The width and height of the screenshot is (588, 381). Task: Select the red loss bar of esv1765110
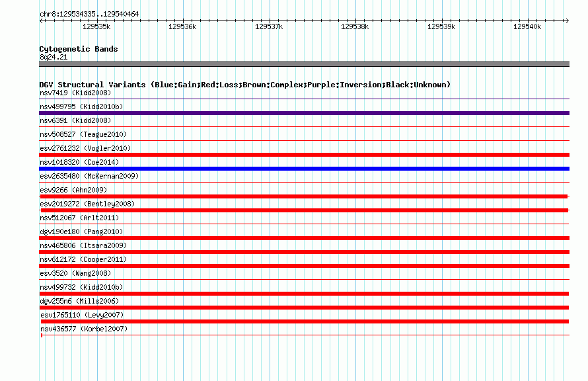(x=305, y=321)
